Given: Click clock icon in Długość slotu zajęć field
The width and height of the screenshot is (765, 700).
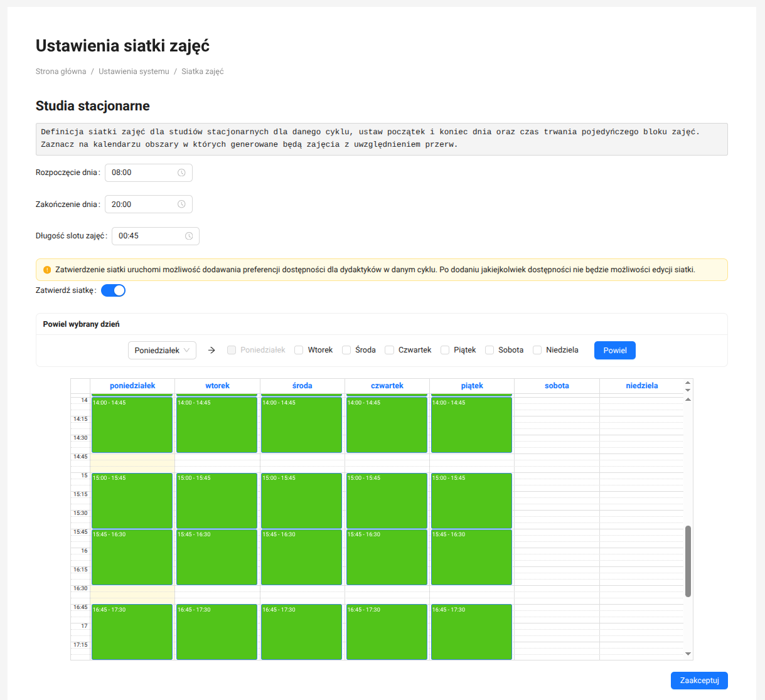Looking at the screenshot, I should tap(189, 236).
